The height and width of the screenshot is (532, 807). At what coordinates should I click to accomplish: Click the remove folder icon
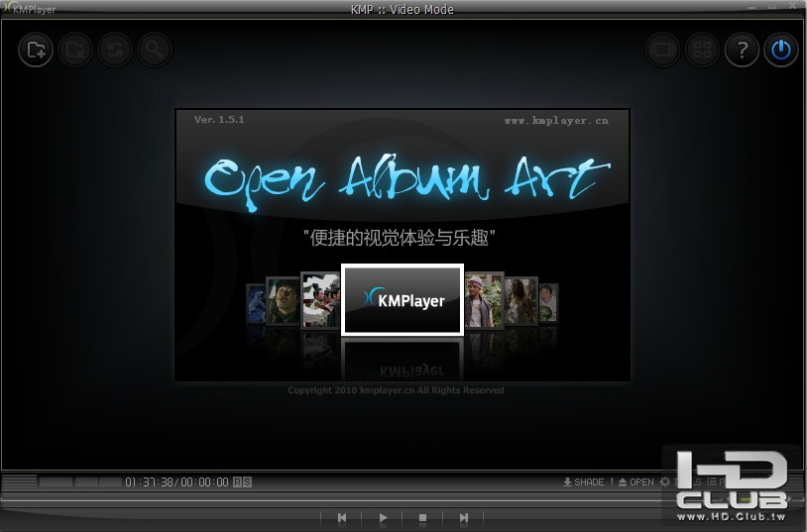[x=75, y=50]
